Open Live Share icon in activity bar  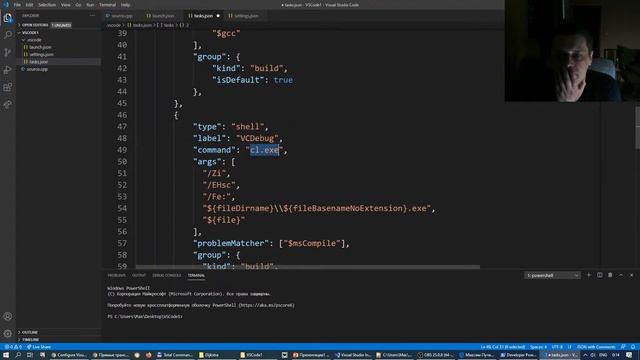pyautogui.click(x=8, y=105)
